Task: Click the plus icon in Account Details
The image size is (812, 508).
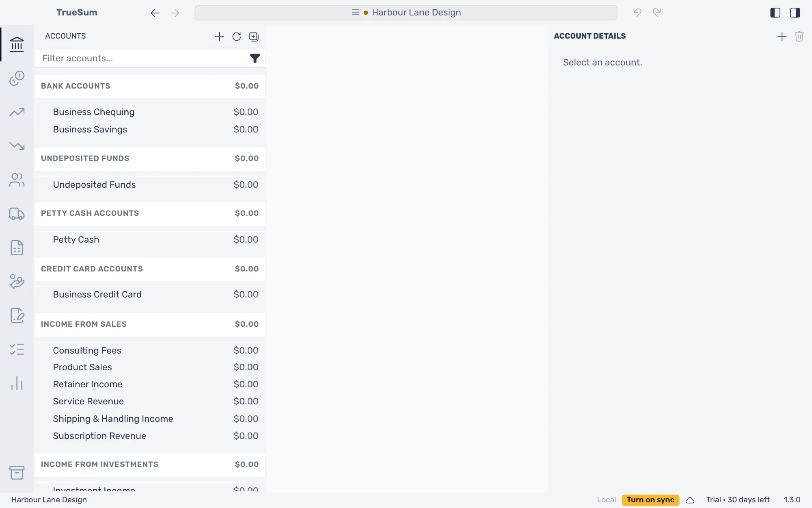Action: (782, 37)
